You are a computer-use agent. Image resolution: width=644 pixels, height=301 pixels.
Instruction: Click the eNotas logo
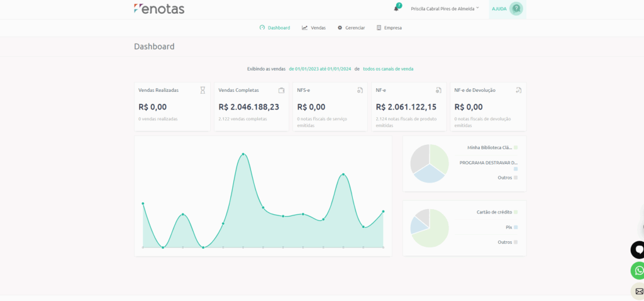tap(159, 9)
